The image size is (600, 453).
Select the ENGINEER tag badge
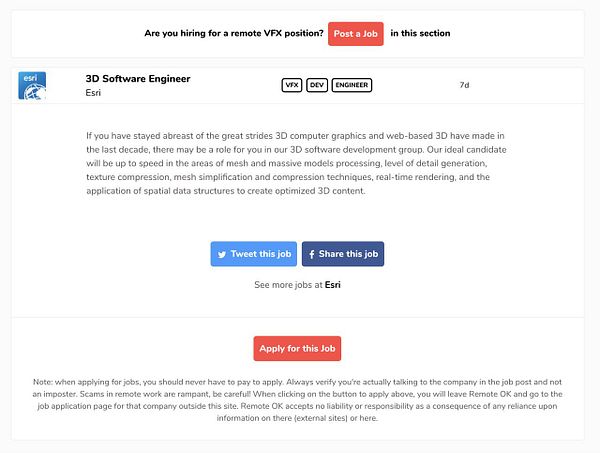coord(352,85)
